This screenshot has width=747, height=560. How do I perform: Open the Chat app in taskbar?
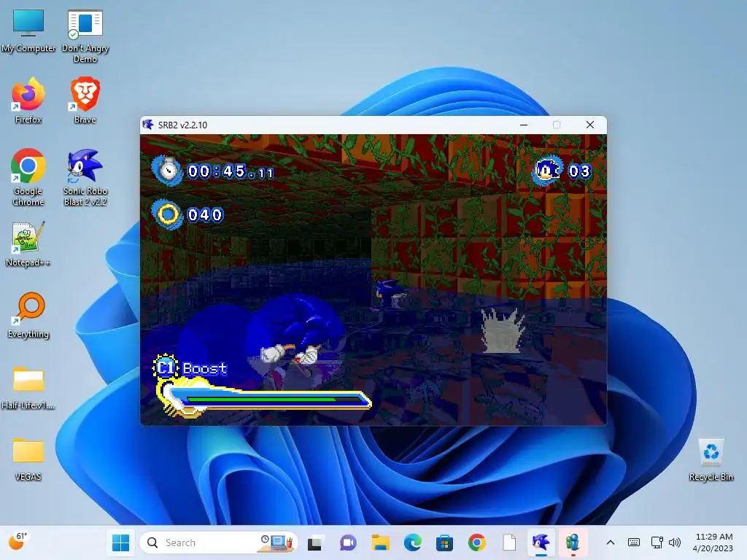[348, 542]
